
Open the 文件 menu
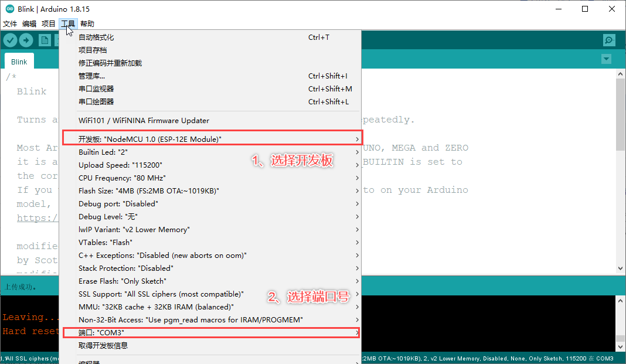(10, 23)
